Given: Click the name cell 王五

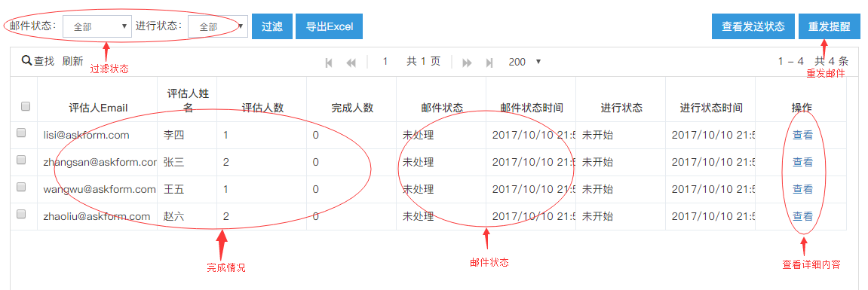Looking at the screenshot, I should point(188,189).
